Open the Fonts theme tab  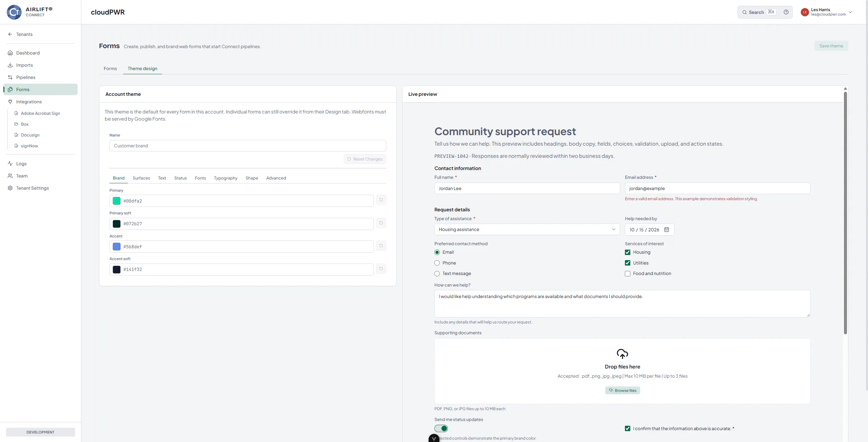point(200,178)
